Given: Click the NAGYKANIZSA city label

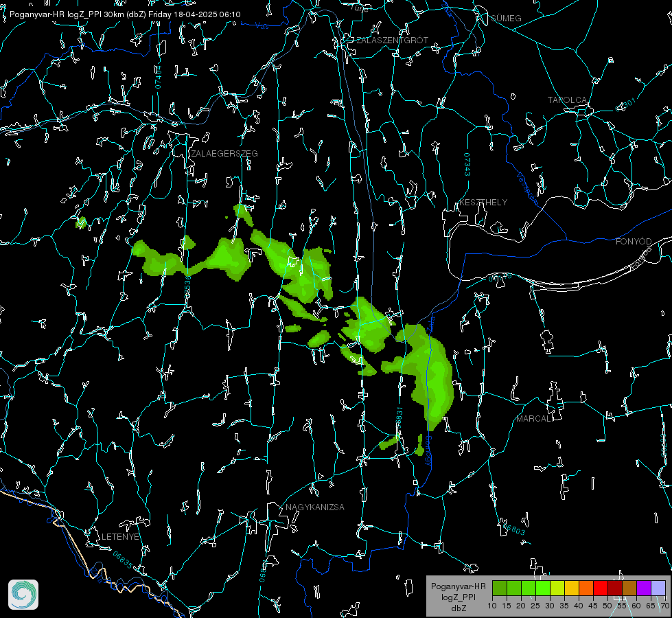Looking at the screenshot, I should (x=315, y=507).
